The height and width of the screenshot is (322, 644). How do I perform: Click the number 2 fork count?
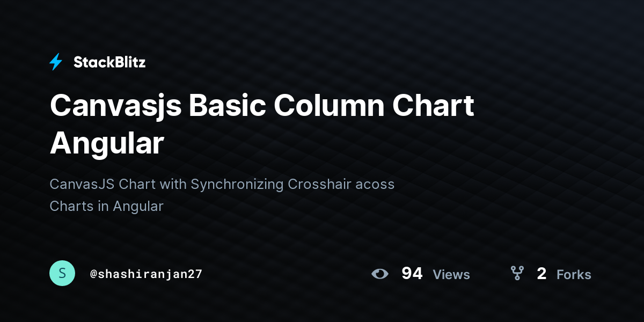(541, 274)
